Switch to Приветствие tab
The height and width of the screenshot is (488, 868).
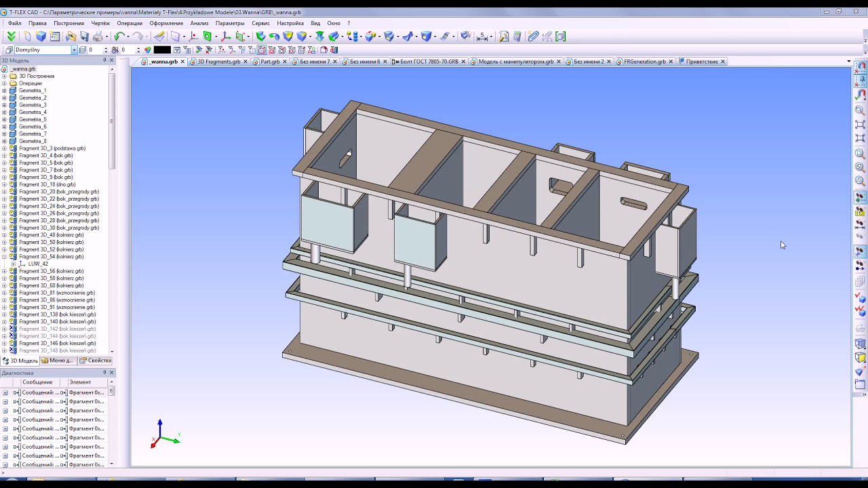point(702,62)
